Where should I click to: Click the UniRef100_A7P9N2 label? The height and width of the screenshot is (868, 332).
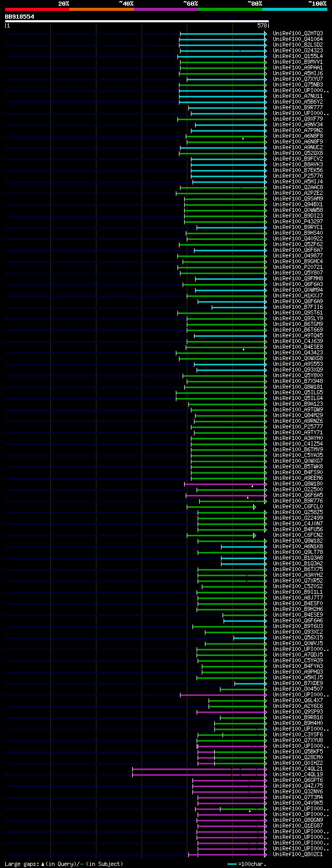pyautogui.click(x=298, y=130)
